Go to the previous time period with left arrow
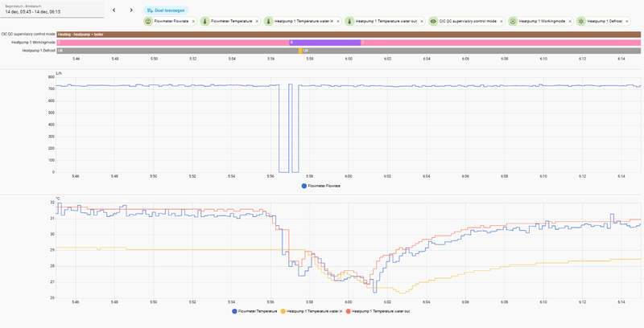 114,10
